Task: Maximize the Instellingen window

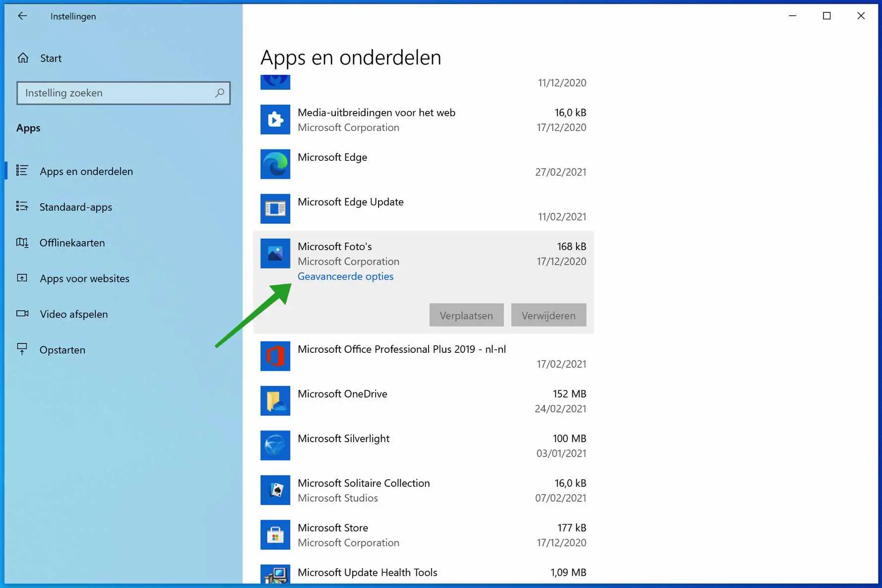Action: tap(826, 16)
